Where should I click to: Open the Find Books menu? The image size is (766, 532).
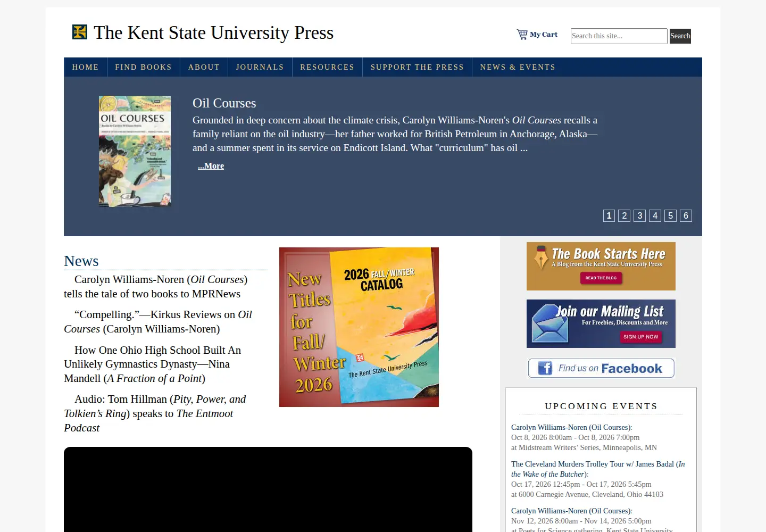pyautogui.click(x=144, y=67)
